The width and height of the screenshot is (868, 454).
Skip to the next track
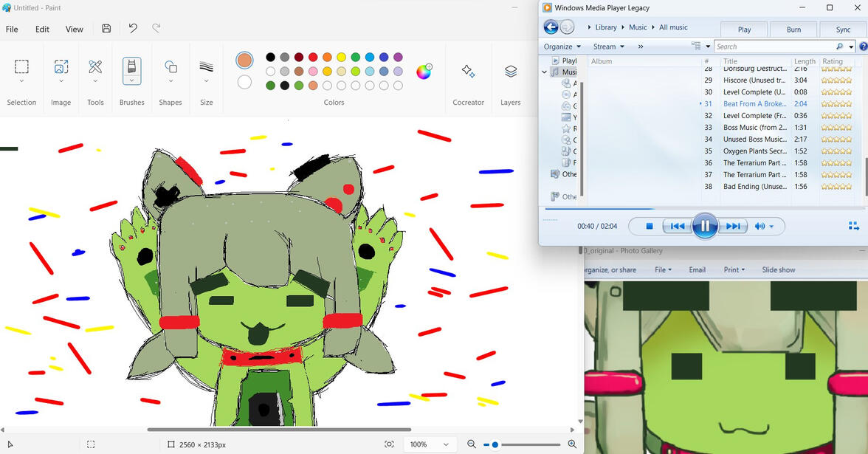[733, 227]
